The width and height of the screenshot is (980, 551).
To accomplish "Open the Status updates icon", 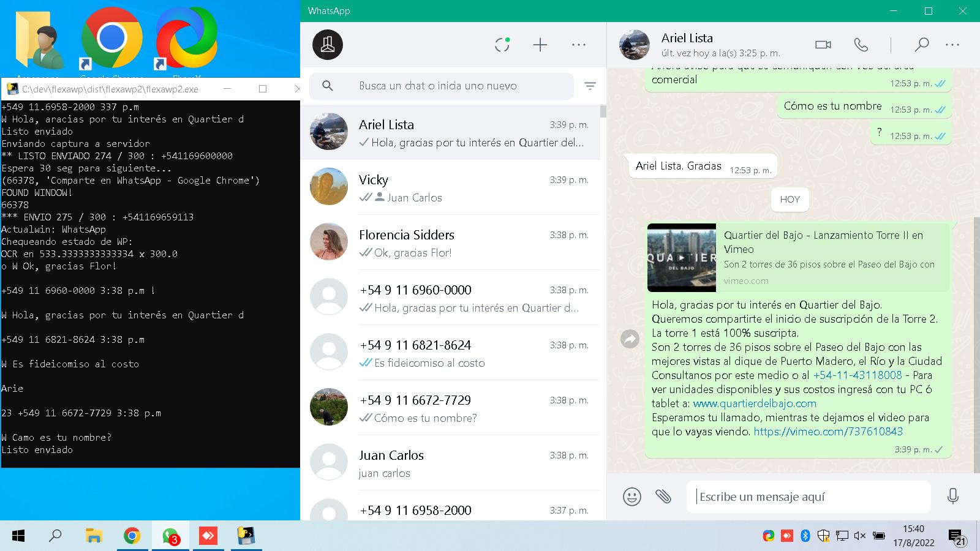I will [502, 45].
